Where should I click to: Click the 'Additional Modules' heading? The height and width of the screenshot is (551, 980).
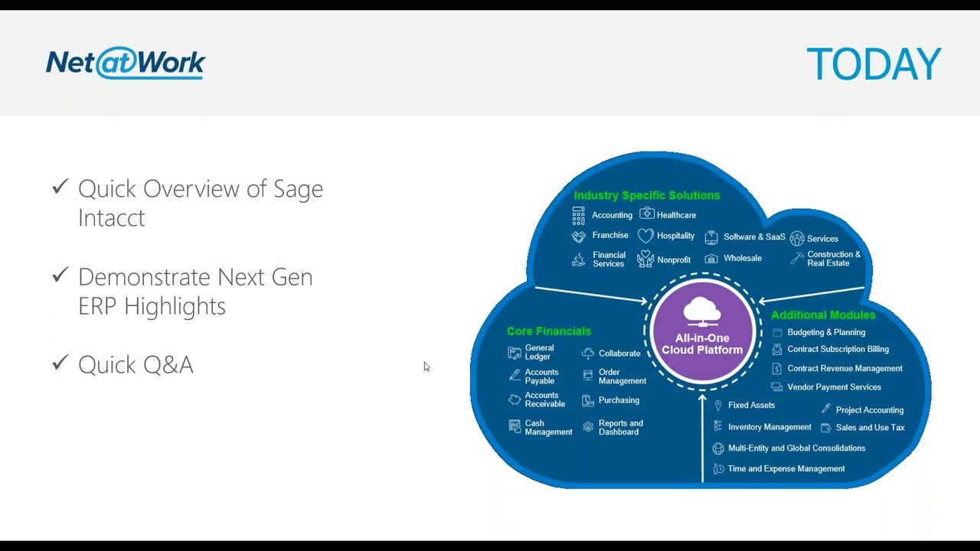click(x=823, y=315)
